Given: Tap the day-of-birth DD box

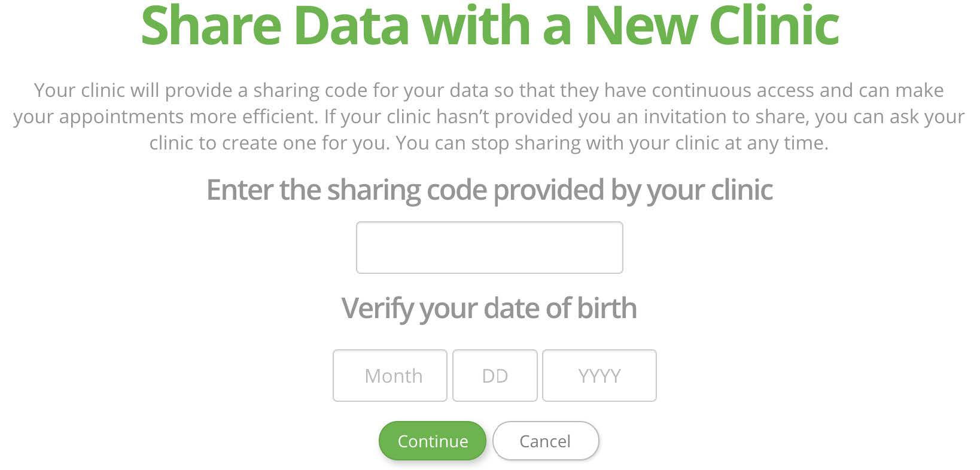Looking at the screenshot, I should pos(495,376).
